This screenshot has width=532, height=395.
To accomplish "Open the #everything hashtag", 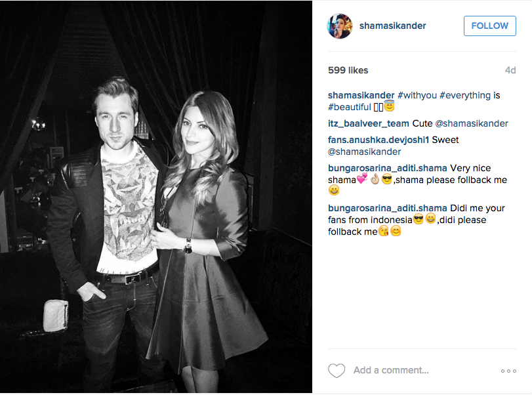I will pyautogui.click(x=465, y=95).
